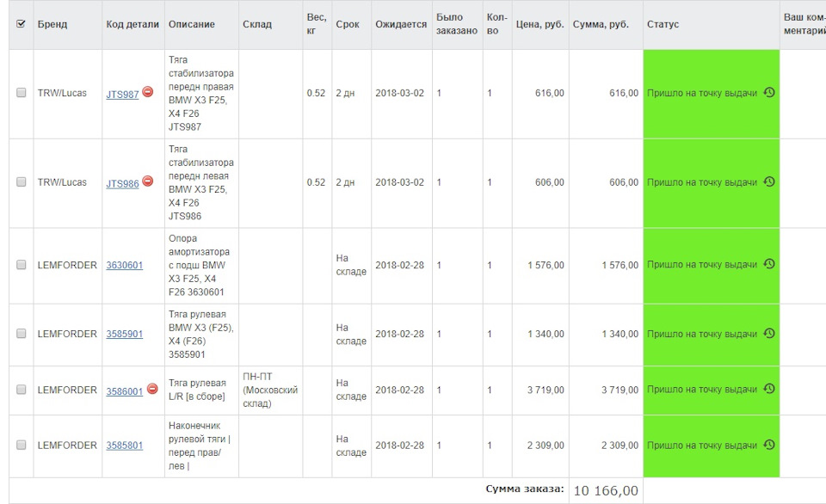Screen dimensions: 826x504
Task: Open status history icon in 3586001 row
Action: tap(769, 389)
